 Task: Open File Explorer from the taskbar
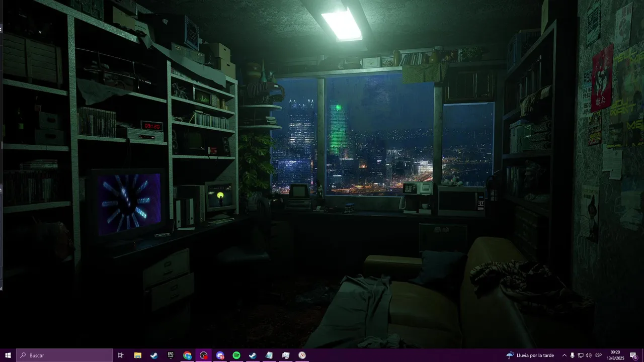[137, 355]
